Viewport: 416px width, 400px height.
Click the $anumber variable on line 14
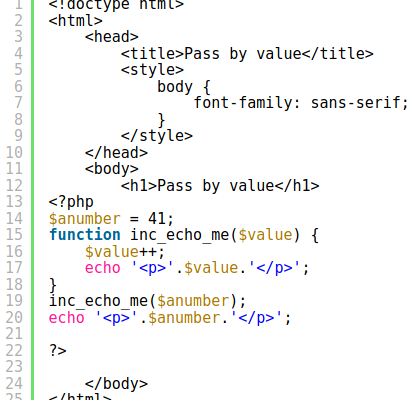[84, 219]
